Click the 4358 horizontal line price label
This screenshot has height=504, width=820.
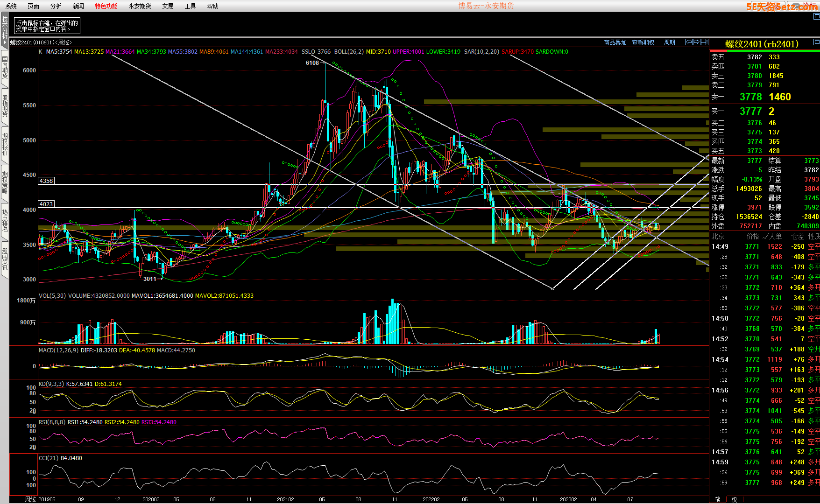click(x=46, y=181)
